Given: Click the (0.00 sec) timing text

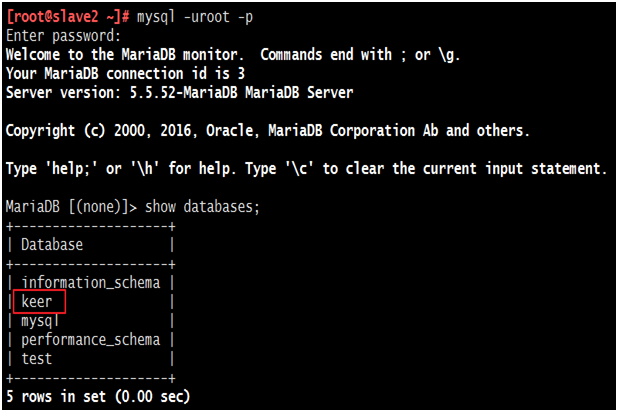Looking at the screenshot, I should click(x=148, y=397).
